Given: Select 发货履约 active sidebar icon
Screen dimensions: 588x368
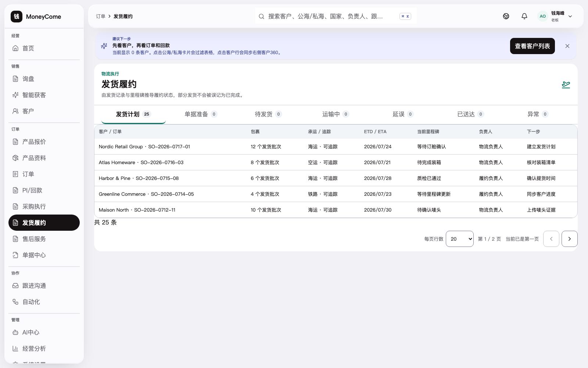Looking at the screenshot, I should [x=15, y=223].
